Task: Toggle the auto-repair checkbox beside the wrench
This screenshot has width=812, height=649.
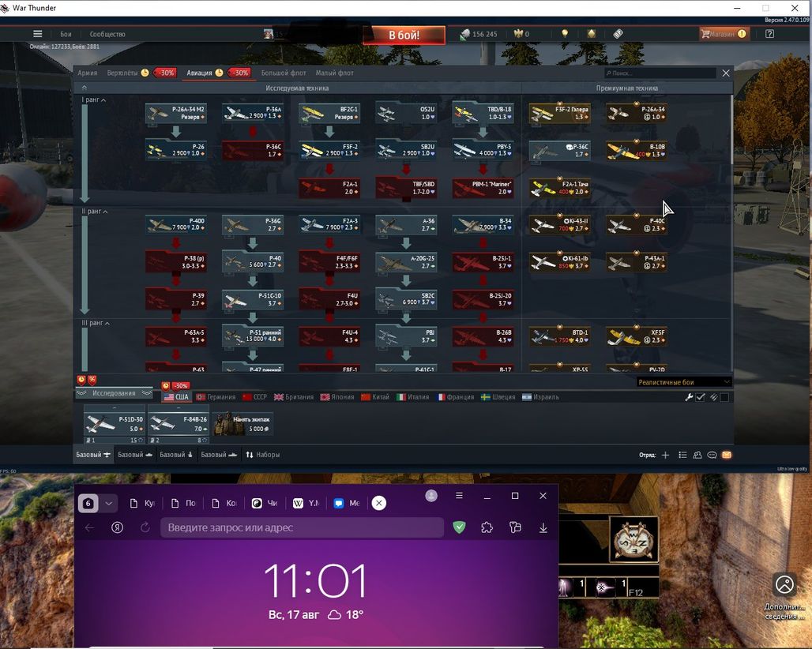Action: click(701, 397)
